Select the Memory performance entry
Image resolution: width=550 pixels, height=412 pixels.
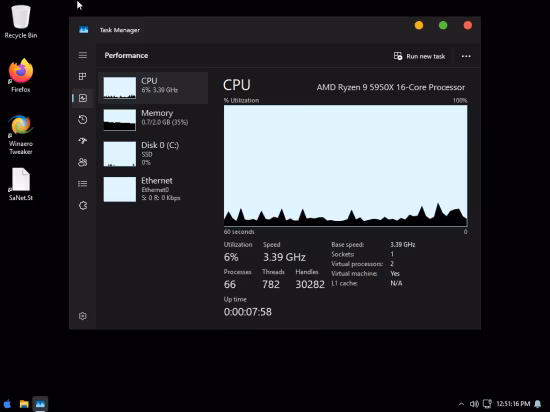click(153, 120)
